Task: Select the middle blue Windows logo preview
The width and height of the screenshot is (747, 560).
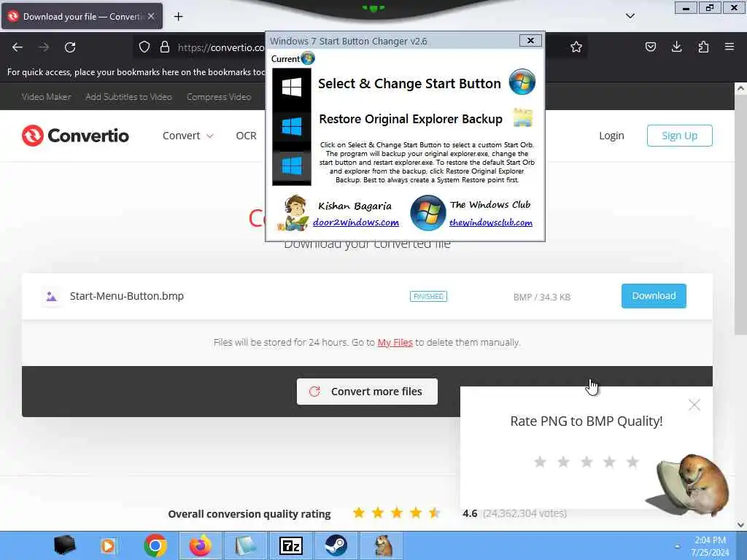Action: click(x=292, y=128)
